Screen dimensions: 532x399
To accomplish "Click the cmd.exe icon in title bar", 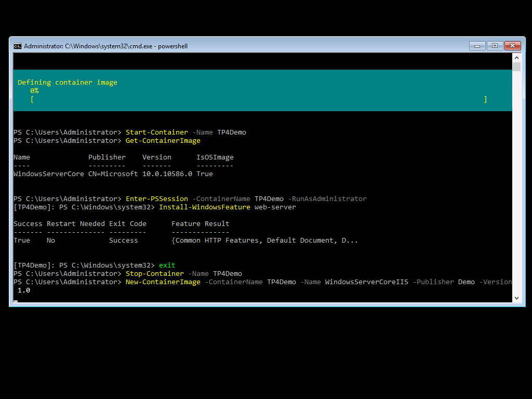I will point(17,46).
